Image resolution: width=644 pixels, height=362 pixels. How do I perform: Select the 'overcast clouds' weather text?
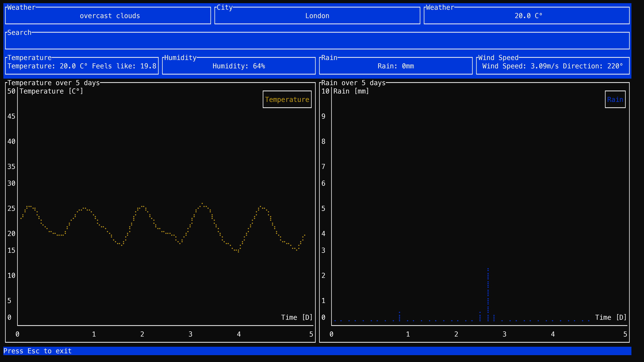coord(110,16)
